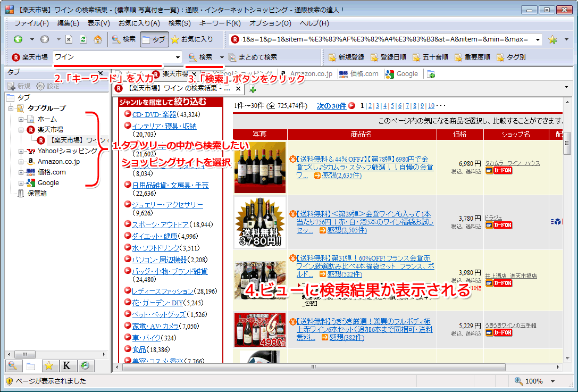
Task: Close the 【楽天市場】ワイン の検索結果 sub-tab
Action: point(238,88)
